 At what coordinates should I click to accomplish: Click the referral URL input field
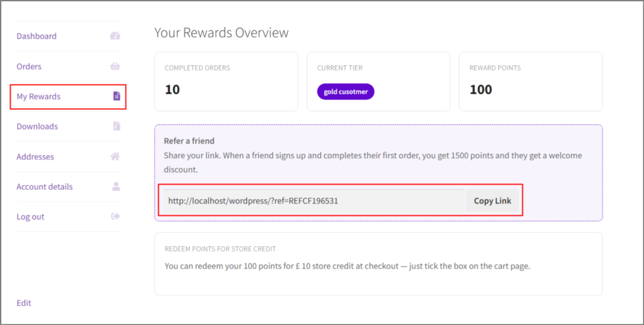tap(314, 201)
